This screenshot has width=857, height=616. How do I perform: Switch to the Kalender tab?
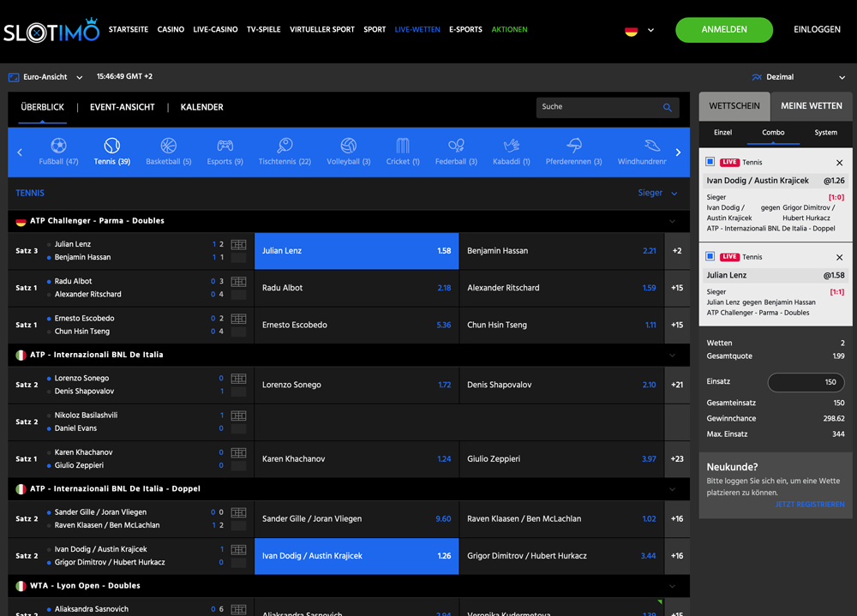[x=201, y=107]
